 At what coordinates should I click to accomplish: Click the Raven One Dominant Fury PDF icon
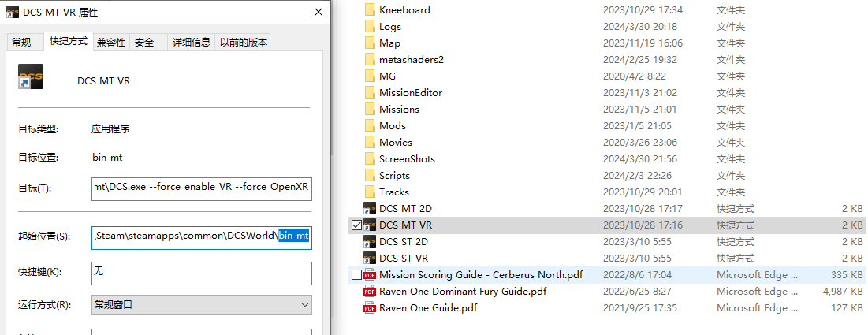(x=370, y=292)
